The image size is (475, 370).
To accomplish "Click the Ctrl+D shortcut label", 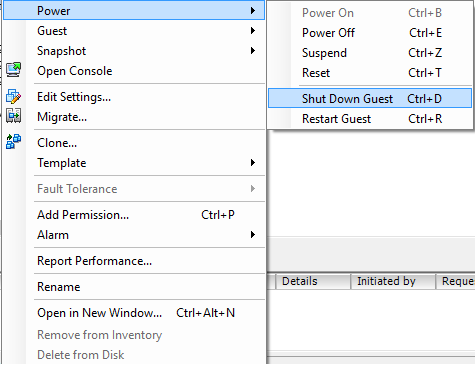I will [424, 99].
